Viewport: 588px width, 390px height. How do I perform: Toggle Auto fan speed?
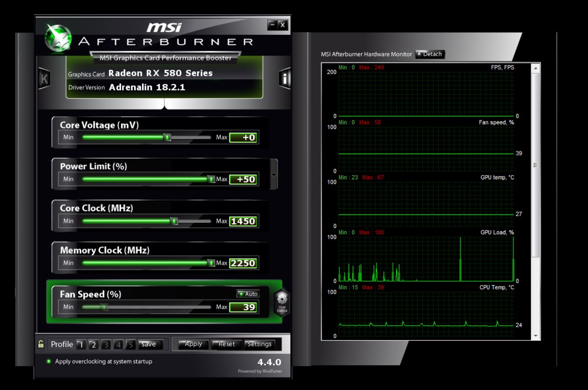coord(248,294)
